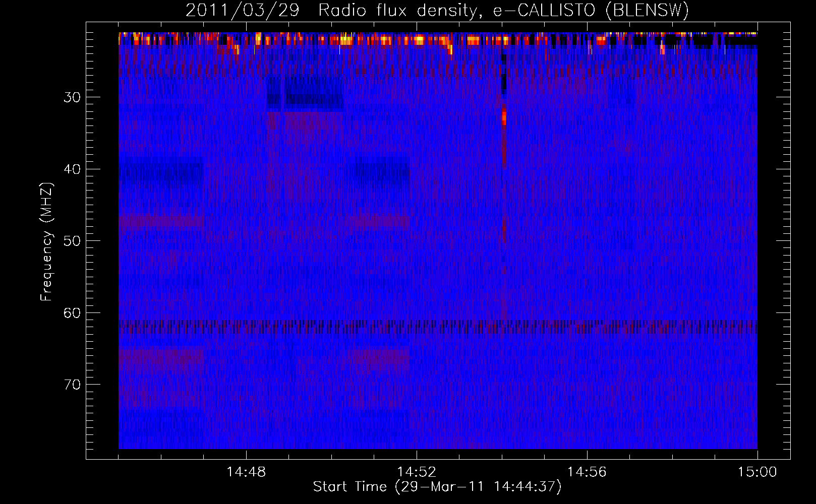The width and height of the screenshot is (816, 504).
Task: Click the frequency tick label 50
Action: coord(72,241)
